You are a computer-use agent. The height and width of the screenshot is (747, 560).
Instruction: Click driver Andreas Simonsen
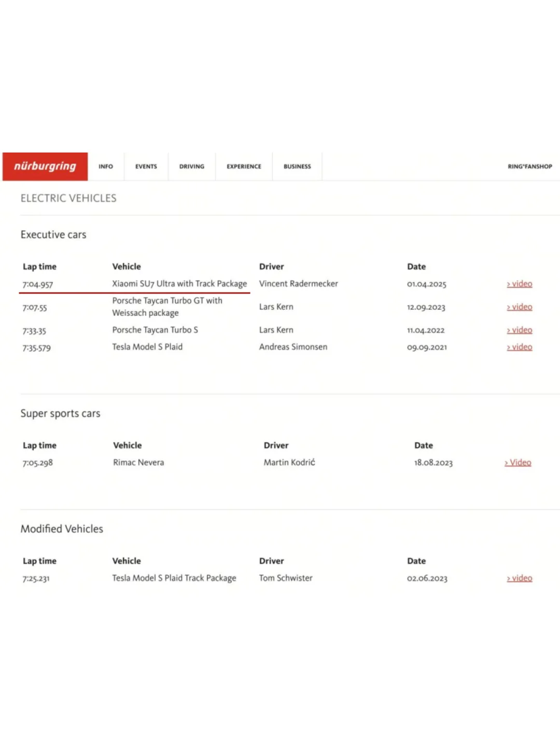pyautogui.click(x=293, y=347)
